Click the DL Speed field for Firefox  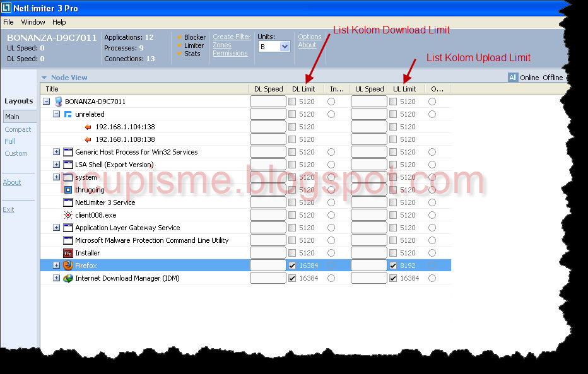coord(268,266)
